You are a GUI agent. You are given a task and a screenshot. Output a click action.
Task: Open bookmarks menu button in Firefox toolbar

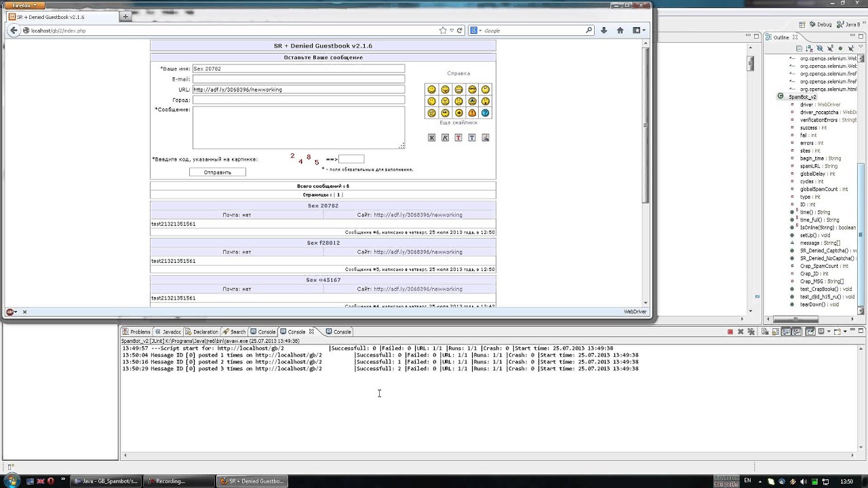point(639,30)
